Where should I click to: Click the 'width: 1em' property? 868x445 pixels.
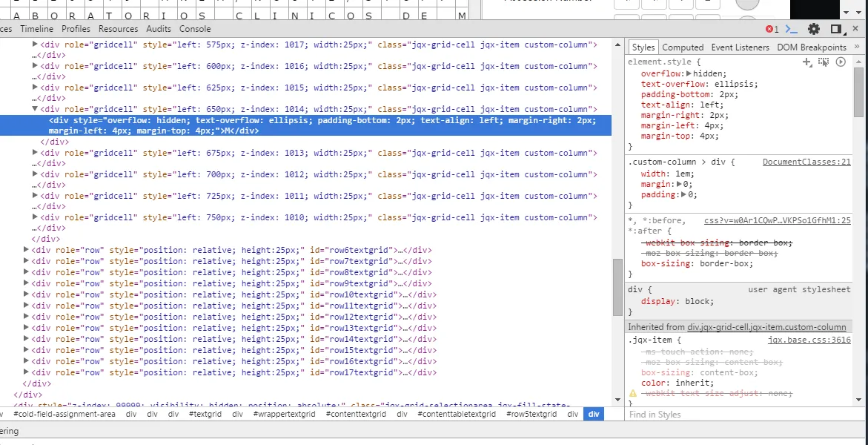tap(668, 174)
